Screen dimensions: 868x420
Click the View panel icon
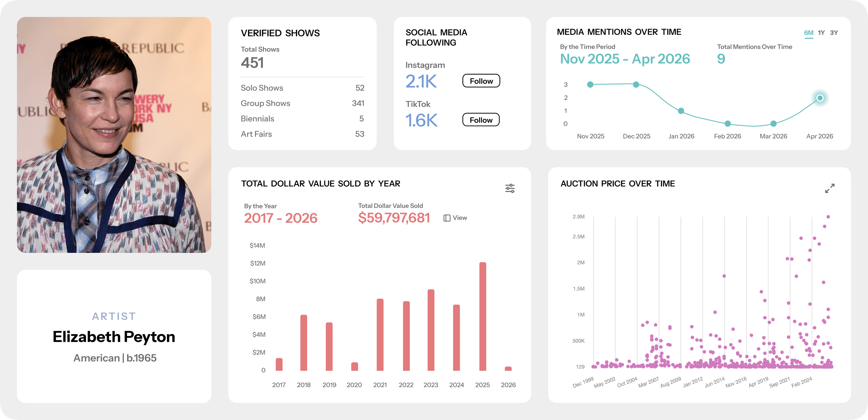447,218
